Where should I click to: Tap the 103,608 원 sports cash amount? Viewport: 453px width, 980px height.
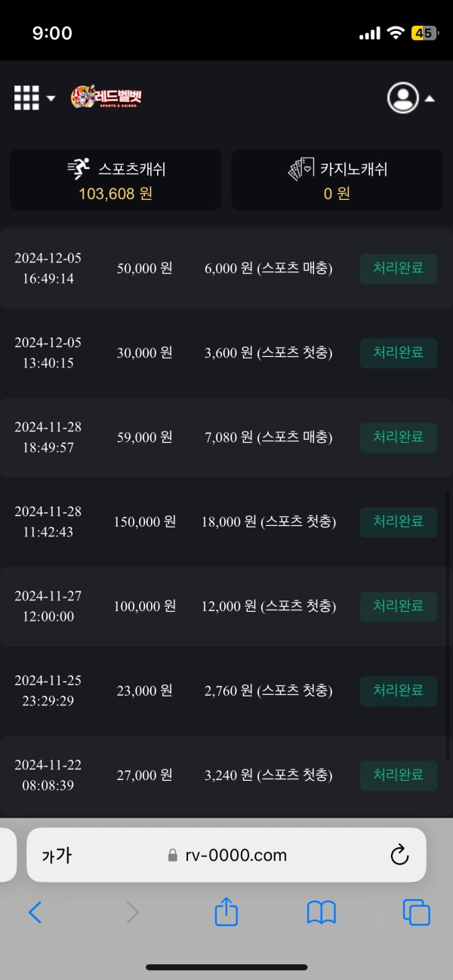115,194
